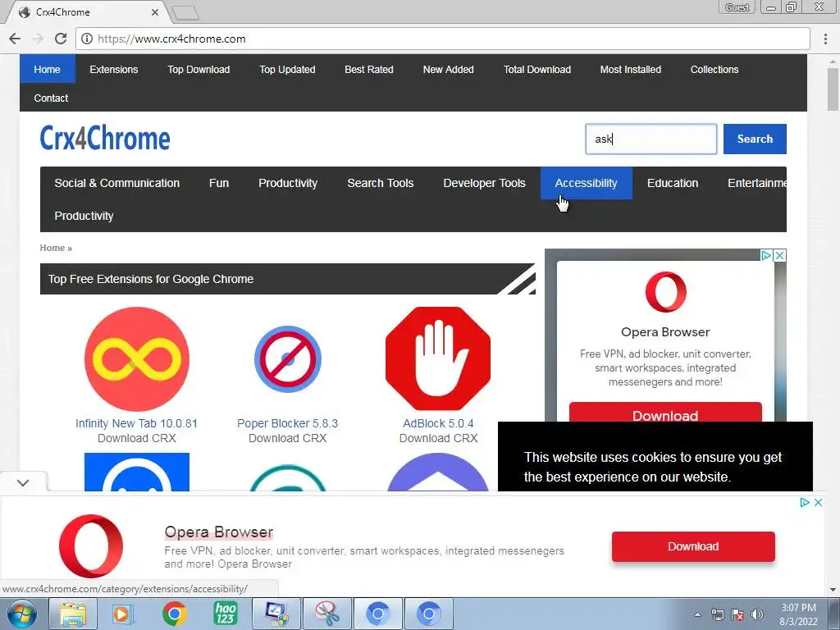Click the Poper Blocker extension icon
Viewport: 840px width, 630px height.
coord(288,359)
